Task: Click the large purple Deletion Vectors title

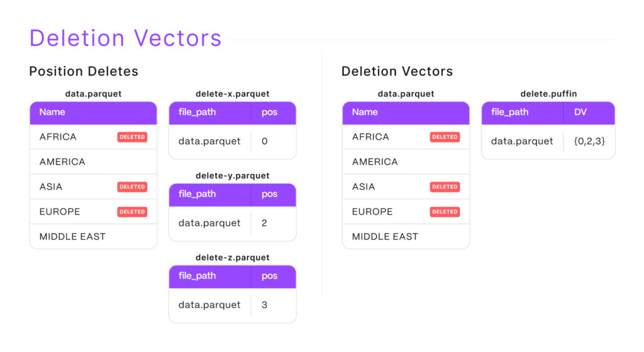Action: [x=125, y=38]
